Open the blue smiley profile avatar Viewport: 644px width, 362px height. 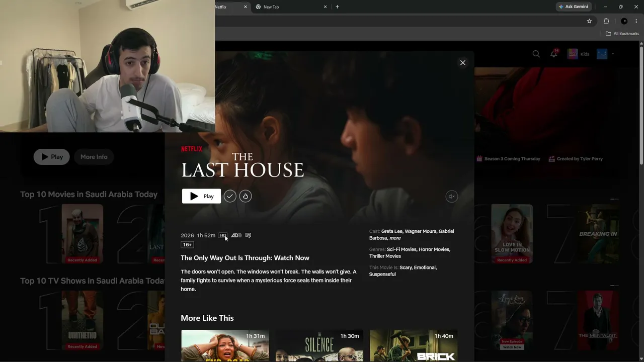click(x=602, y=54)
